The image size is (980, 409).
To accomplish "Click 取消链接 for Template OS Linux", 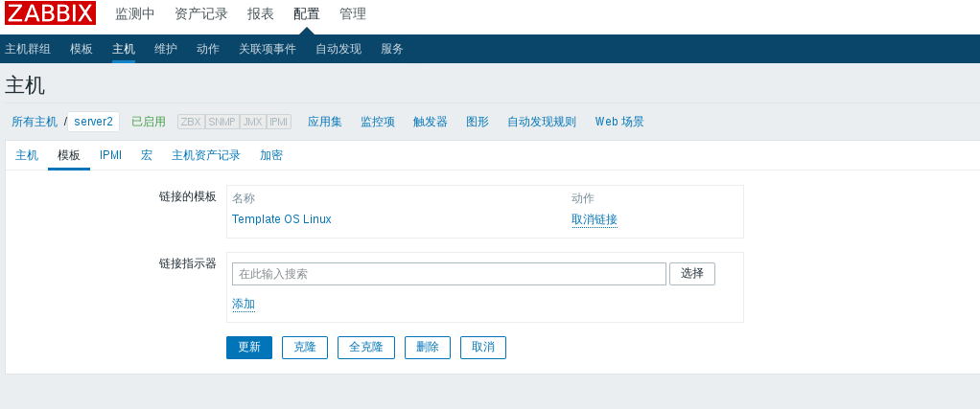I will point(595,219).
